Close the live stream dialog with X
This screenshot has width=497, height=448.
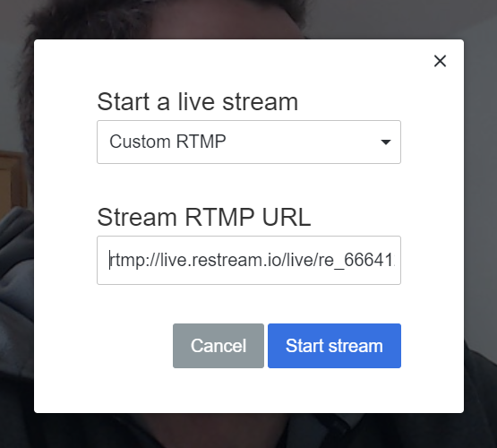tap(440, 61)
